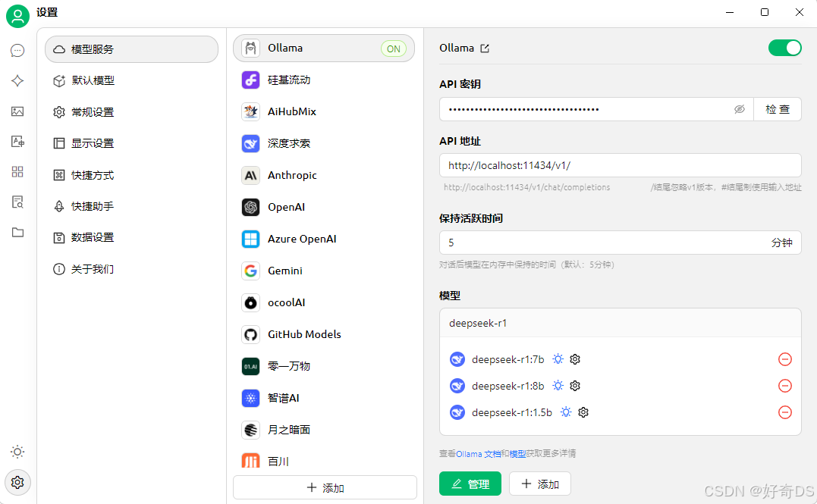Select the 月之暗面 provider
This screenshot has height=504, width=817.
coord(324,430)
